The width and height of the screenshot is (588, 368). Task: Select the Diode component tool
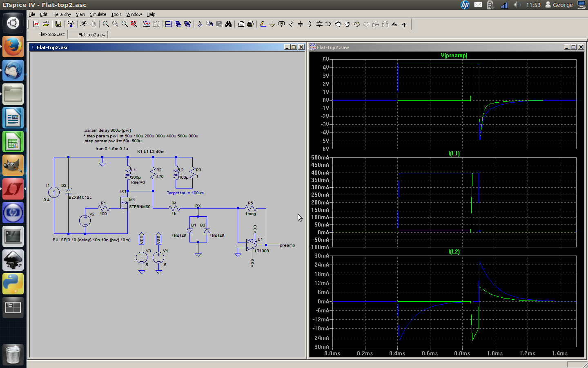(x=319, y=24)
